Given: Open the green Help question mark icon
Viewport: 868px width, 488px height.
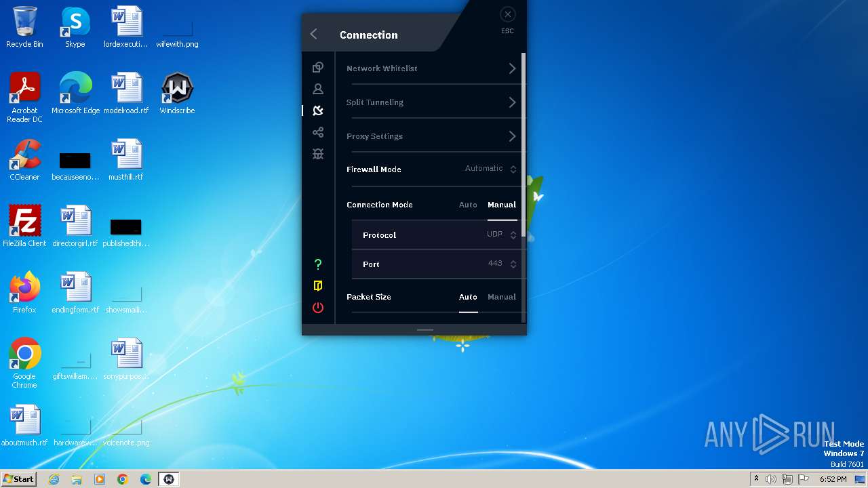Looking at the screenshot, I should [318, 264].
